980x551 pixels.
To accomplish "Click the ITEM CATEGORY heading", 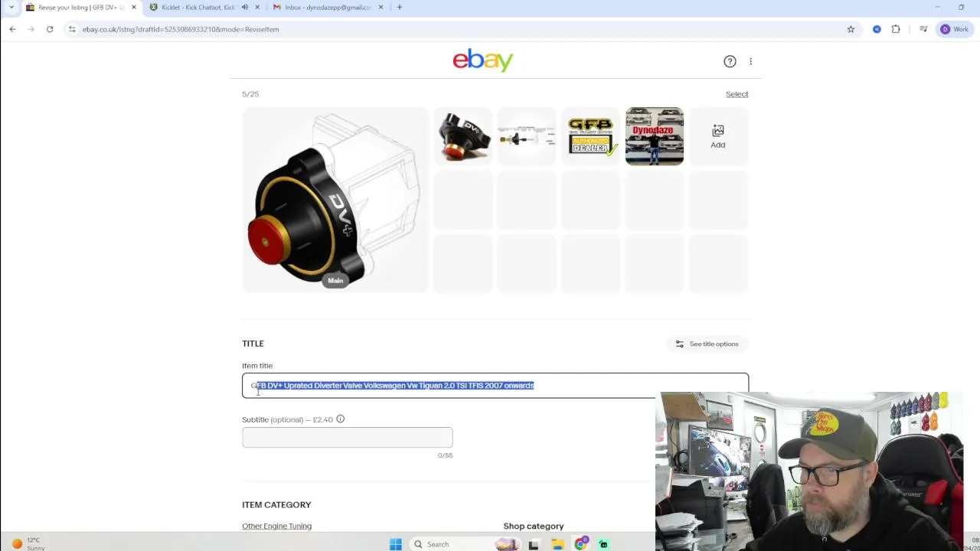I will [x=276, y=505].
